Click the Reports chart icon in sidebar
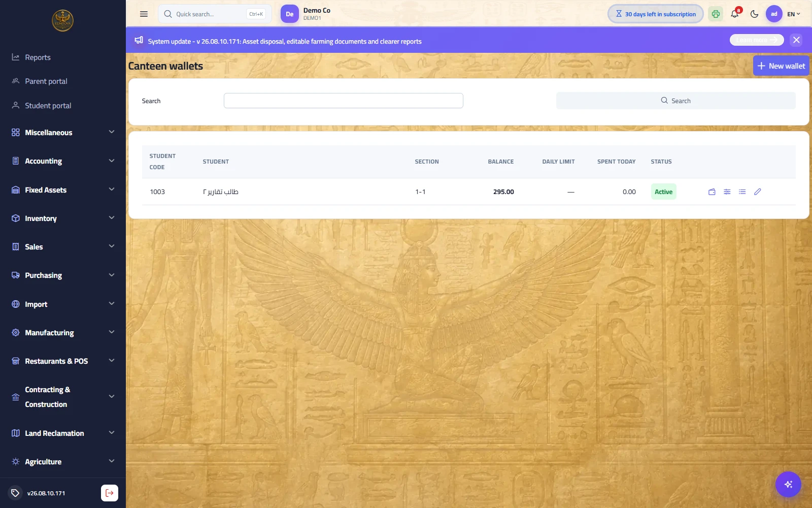Viewport: 812px width, 508px height. pos(16,57)
